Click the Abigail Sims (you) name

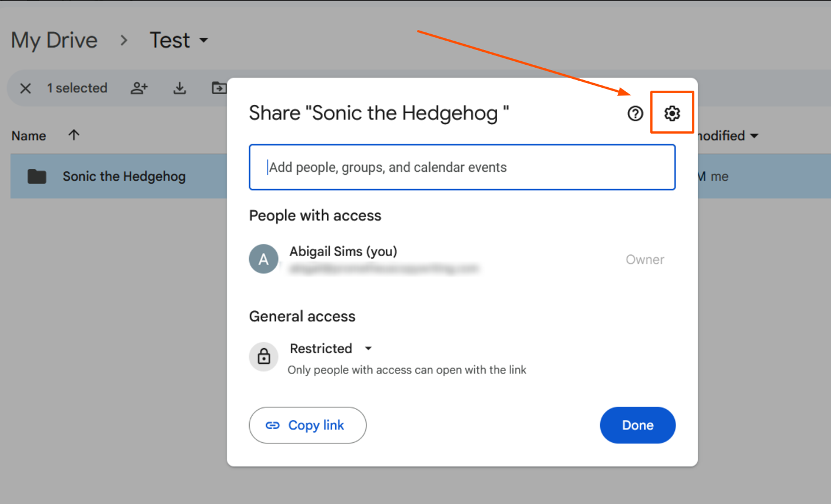tap(343, 251)
